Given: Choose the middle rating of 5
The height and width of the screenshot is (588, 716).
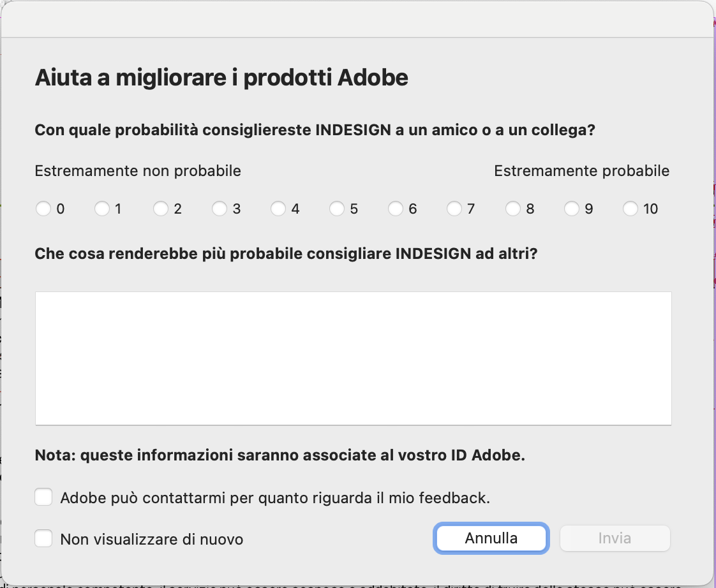Looking at the screenshot, I should 337,209.
